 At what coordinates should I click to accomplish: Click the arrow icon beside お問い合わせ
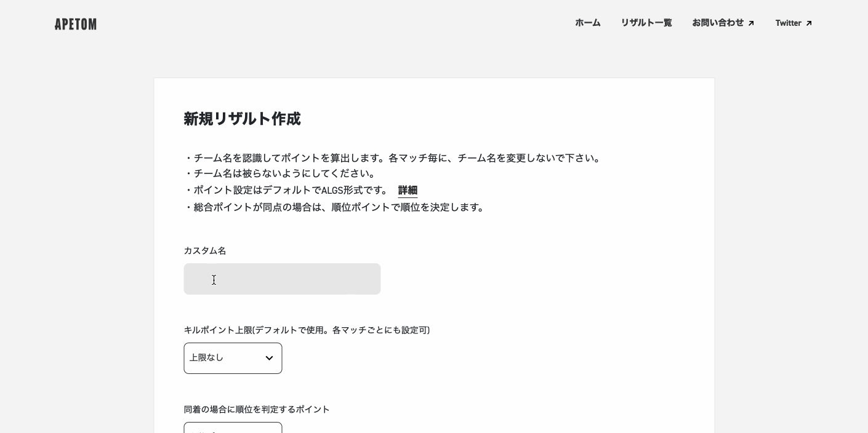(x=751, y=23)
